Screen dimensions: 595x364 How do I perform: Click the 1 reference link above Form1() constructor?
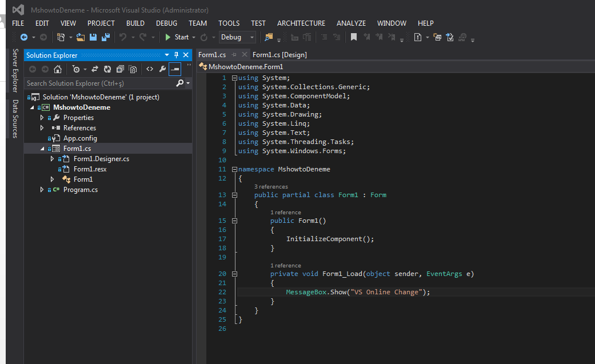click(286, 213)
